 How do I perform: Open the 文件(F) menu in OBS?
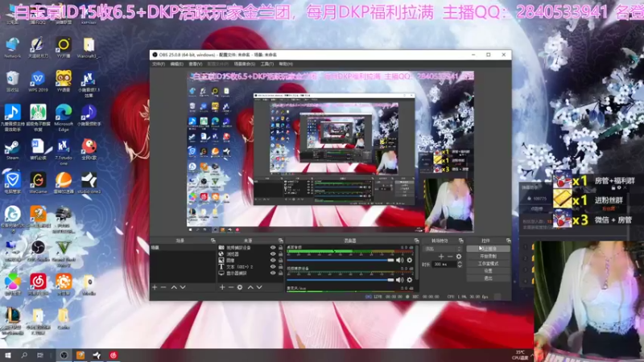point(159,64)
